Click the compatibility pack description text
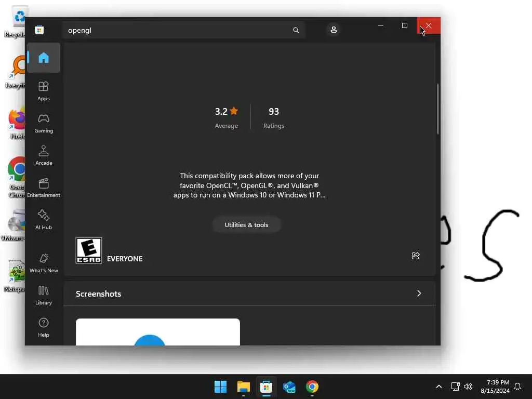532x399 pixels. pyautogui.click(x=249, y=185)
